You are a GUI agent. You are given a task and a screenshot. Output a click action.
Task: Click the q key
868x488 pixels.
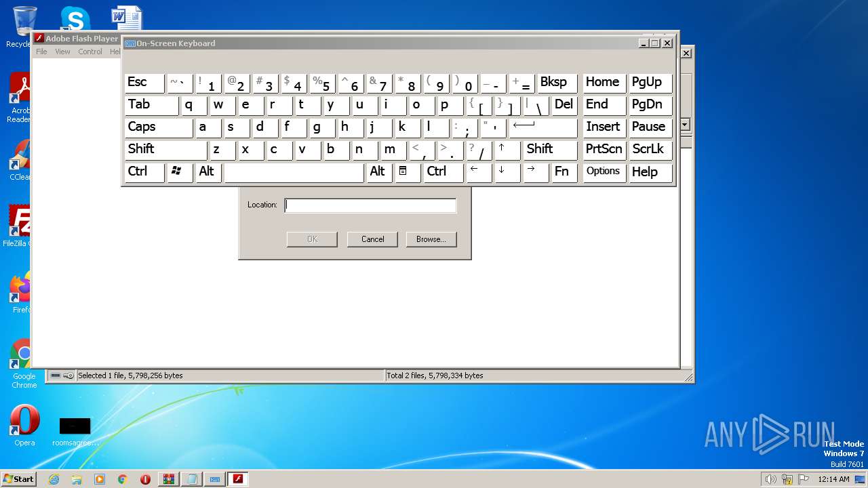(x=195, y=105)
